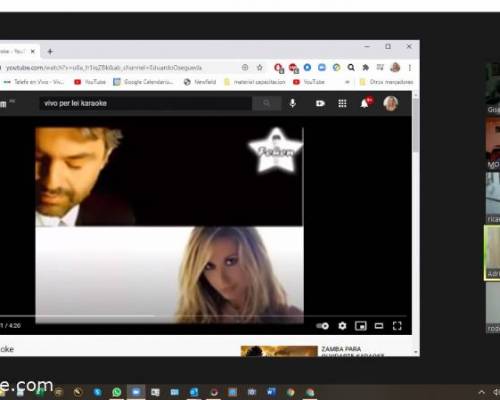Viewport: 500px width, 400px height.
Task: Expand the hidden bookmarks overflow chevron
Action: 347,82
